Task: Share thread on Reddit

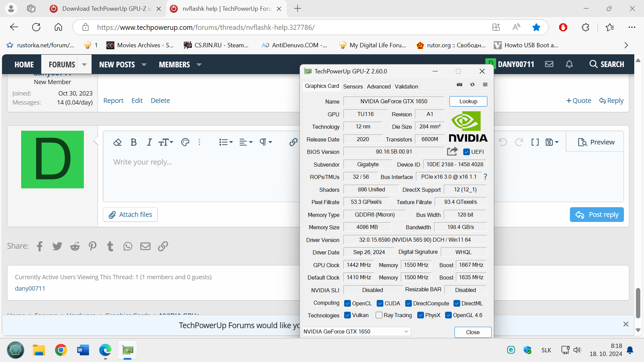Action: 75,246
